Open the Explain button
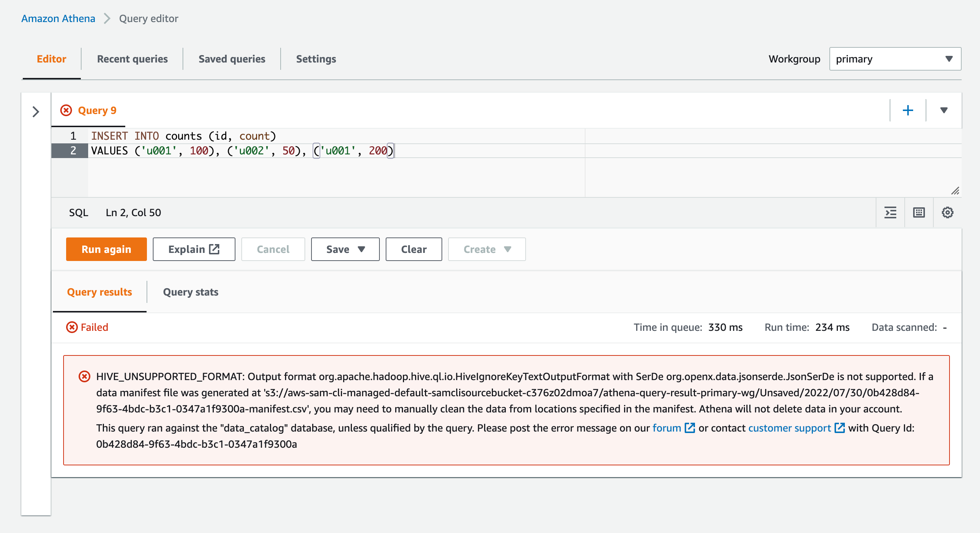The height and width of the screenshot is (533, 980). click(x=194, y=249)
